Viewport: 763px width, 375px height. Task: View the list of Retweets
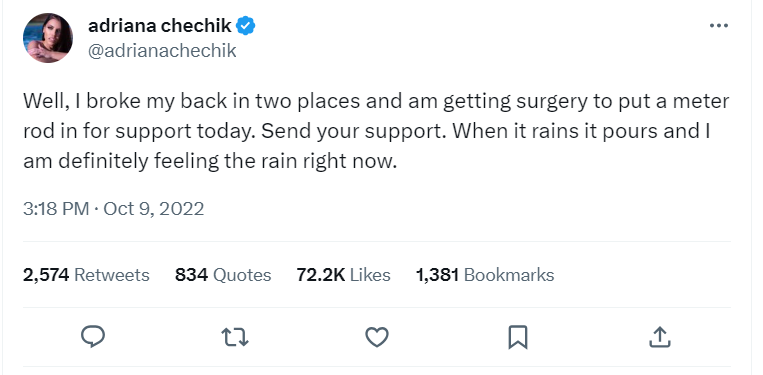111,275
